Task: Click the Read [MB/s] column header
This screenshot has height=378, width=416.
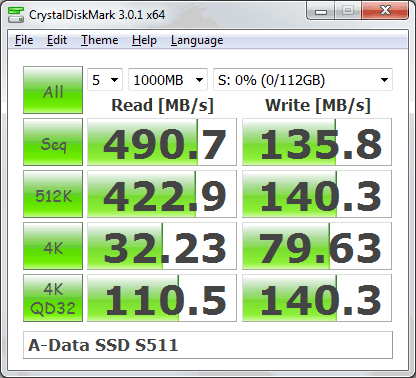Action: 162,105
